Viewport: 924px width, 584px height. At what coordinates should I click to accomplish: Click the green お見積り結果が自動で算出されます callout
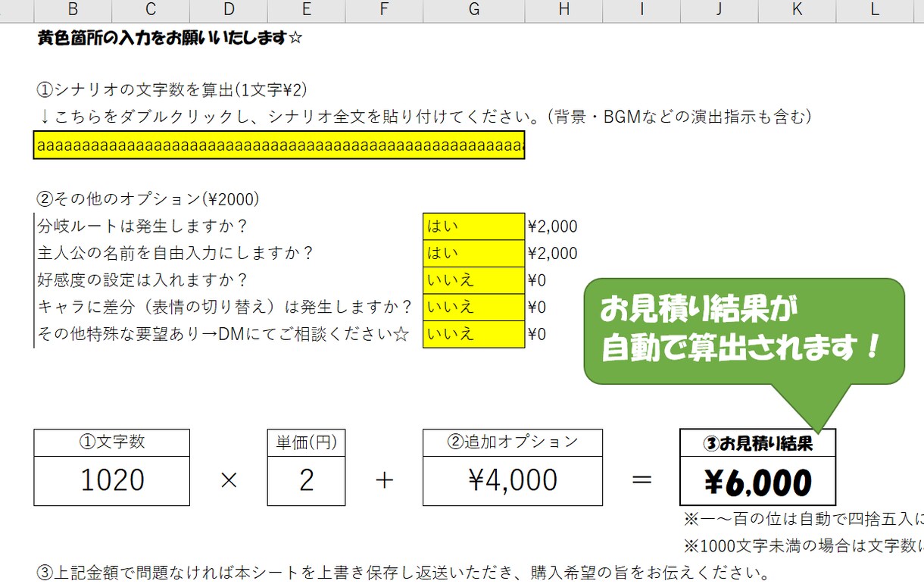point(744,331)
